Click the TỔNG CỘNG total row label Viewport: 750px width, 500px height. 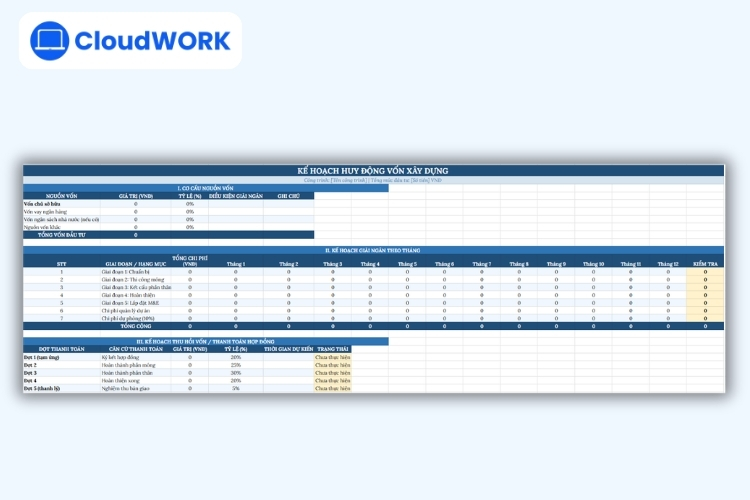point(135,326)
